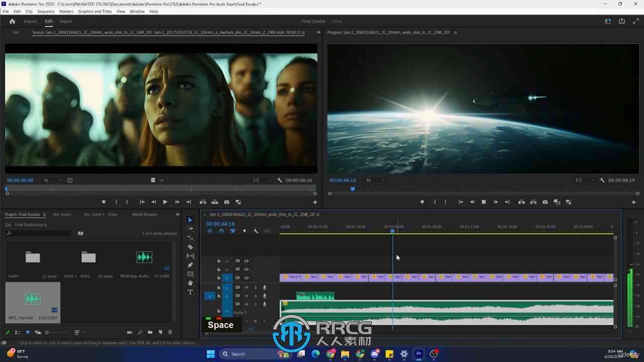
Task: Export frame from Source monitor
Action: point(226,202)
